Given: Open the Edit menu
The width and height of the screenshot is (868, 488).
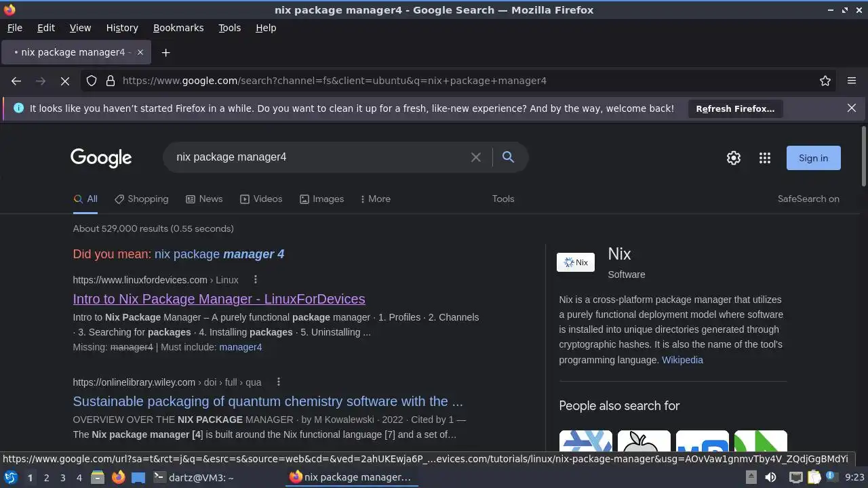Looking at the screenshot, I should click(x=46, y=28).
